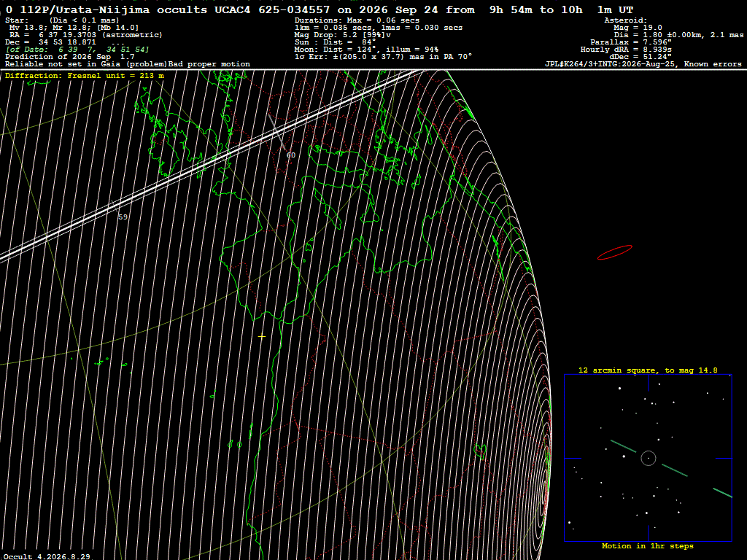Click the target star circle in the chart
Viewport: 747px width, 560px height.
pos(649,458)
